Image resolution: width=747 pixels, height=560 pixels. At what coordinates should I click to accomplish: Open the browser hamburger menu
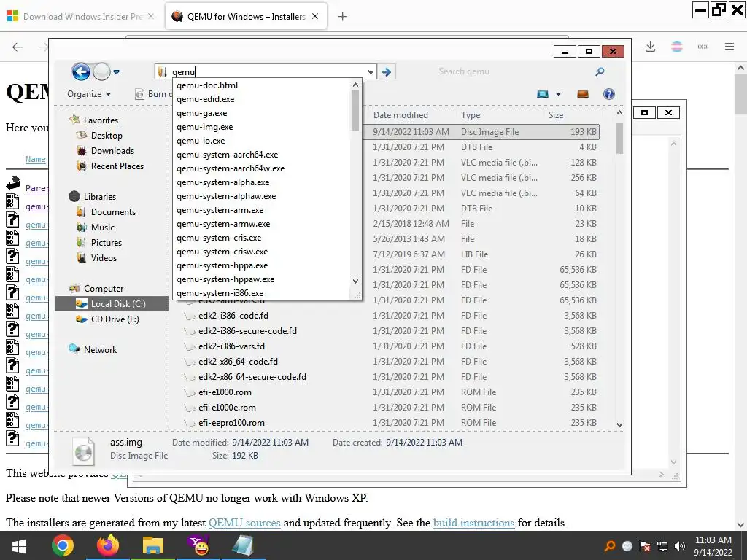(729, 47)
